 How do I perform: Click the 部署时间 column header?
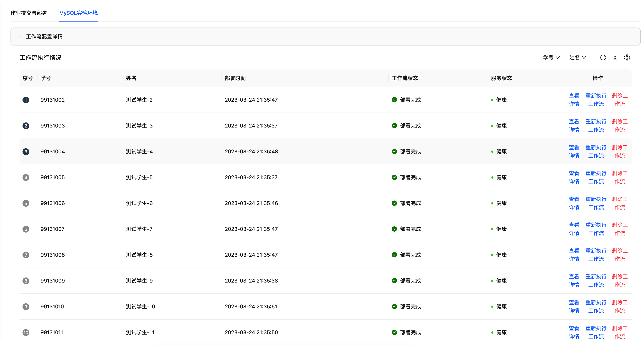pos(235,78)
